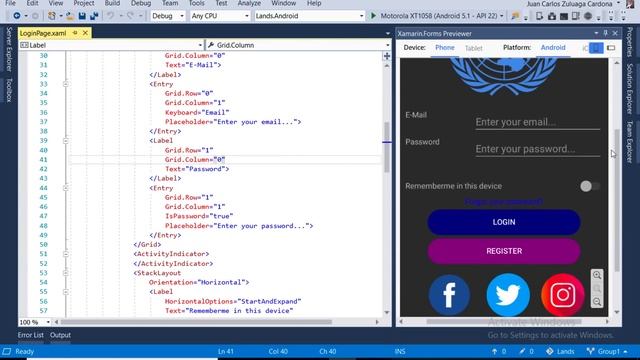Pin the LoginPage.xaml tab
The height and width of the screenshot is (360, 640).
point(75,33)
